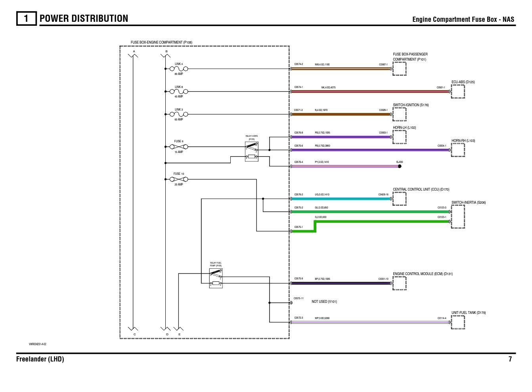Click connector label C0570-6
The height and width of the screenshot is (392, 532).
[299, 146]
